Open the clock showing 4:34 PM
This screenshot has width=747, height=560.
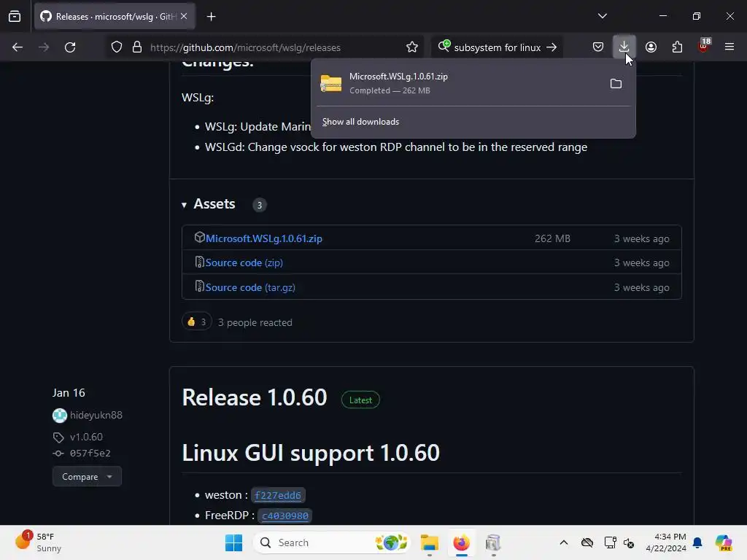pyautogui.click(x=666, y=542)
